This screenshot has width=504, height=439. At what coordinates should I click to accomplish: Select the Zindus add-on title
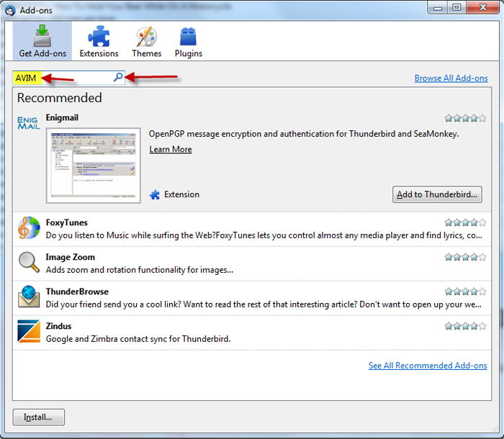coord(58,326)
